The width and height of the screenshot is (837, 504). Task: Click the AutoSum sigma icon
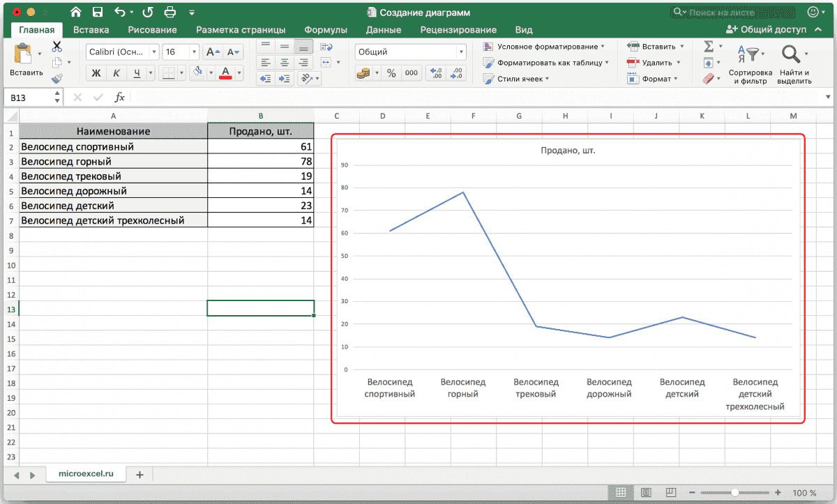click(x=709, y=47)
